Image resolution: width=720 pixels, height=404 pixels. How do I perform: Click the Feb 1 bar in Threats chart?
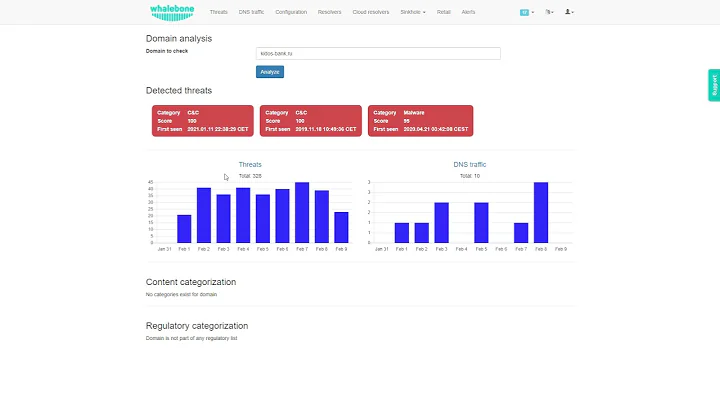click(x=184, y=229)
